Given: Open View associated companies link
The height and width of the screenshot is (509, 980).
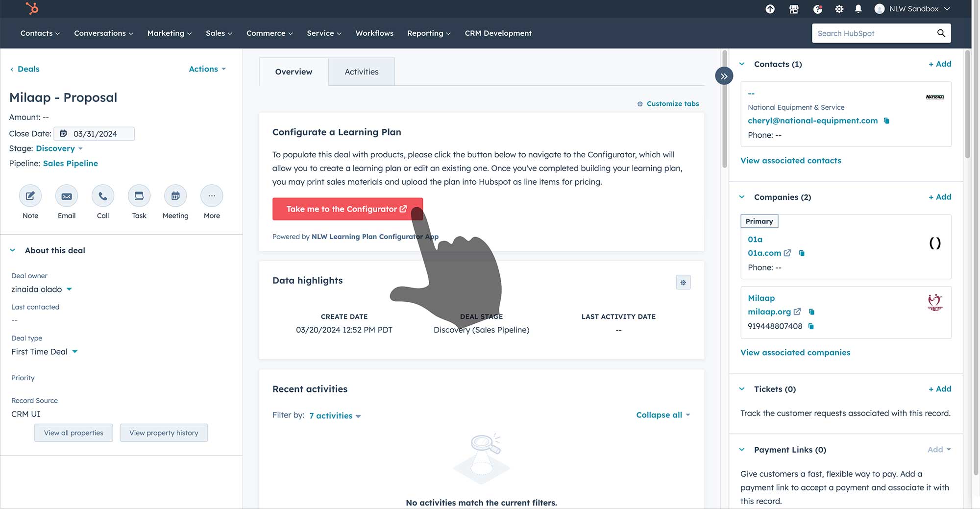Looking at the screenshot, I should [x=795, y=352].
